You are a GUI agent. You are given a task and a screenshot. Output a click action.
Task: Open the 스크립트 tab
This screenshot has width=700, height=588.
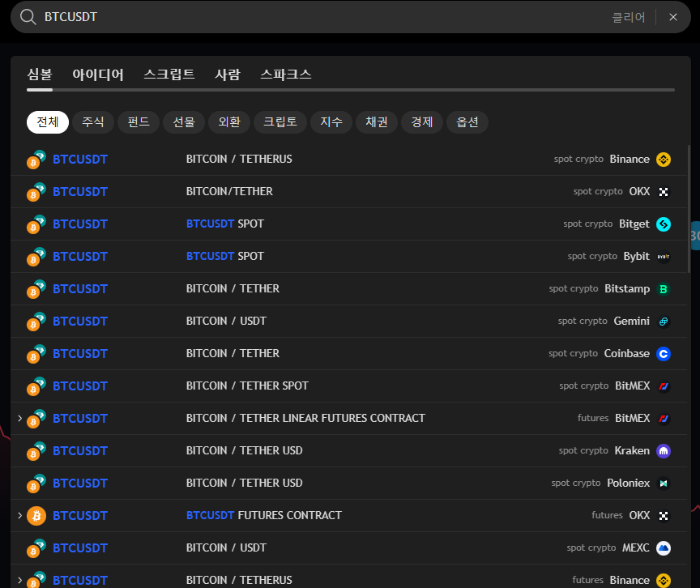[169, 74]
